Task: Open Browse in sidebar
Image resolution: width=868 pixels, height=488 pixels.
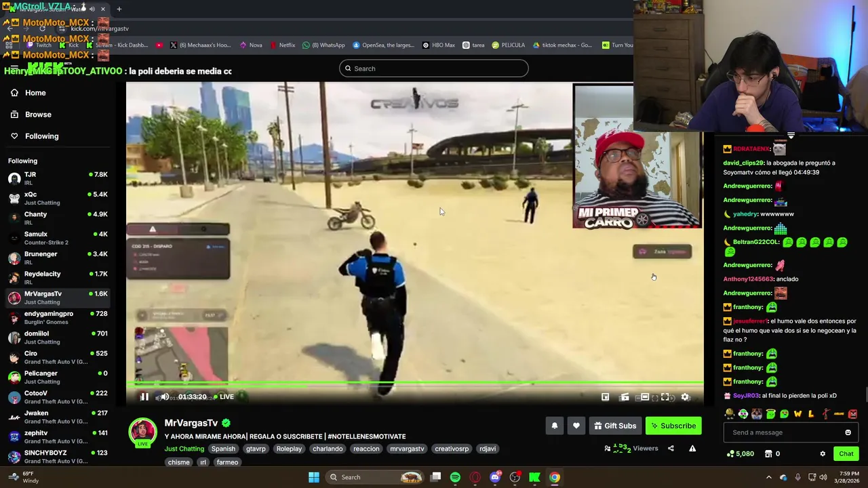Action: click(31, 115)
